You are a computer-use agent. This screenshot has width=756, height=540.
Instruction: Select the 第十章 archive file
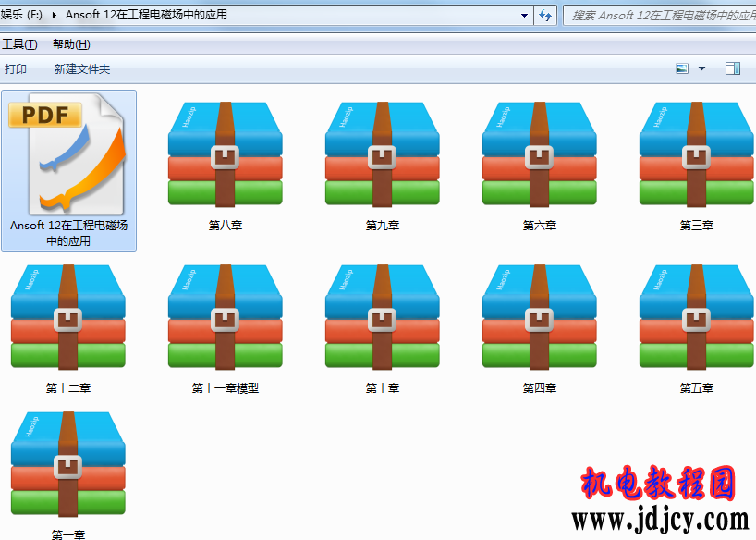click(382, 317)
